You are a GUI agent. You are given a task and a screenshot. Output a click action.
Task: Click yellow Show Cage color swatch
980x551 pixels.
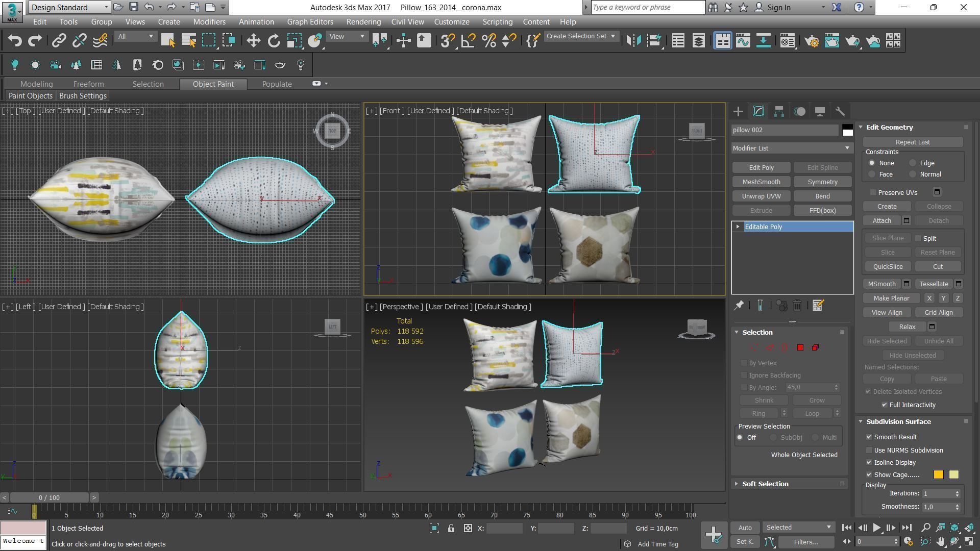coord(953,475)
